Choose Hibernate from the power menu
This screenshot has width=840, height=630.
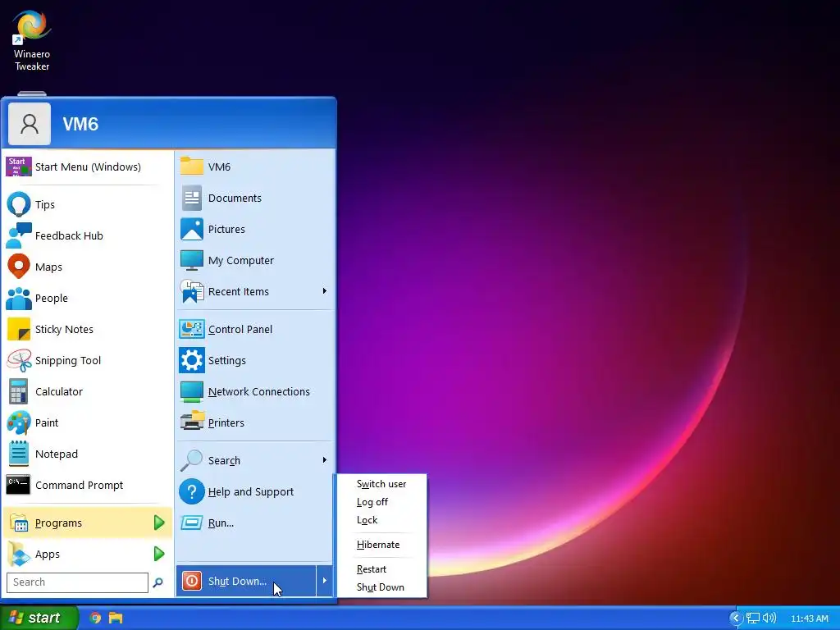[378, 545]
